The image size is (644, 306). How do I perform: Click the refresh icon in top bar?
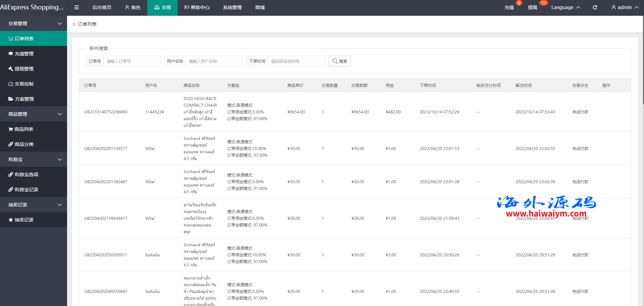(595, 7)
